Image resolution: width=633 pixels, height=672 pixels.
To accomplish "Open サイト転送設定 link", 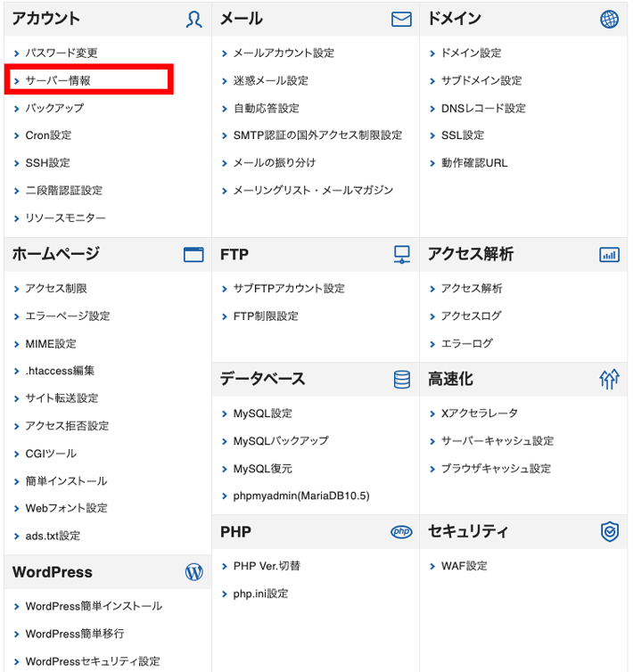I will coord(62,398).
